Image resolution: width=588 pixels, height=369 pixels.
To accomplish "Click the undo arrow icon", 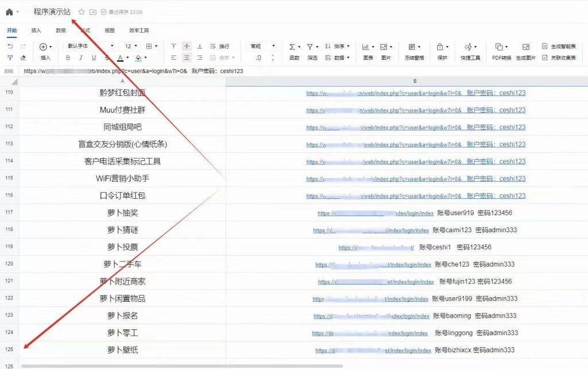I will pyautogui.click(x=10, y=46).
